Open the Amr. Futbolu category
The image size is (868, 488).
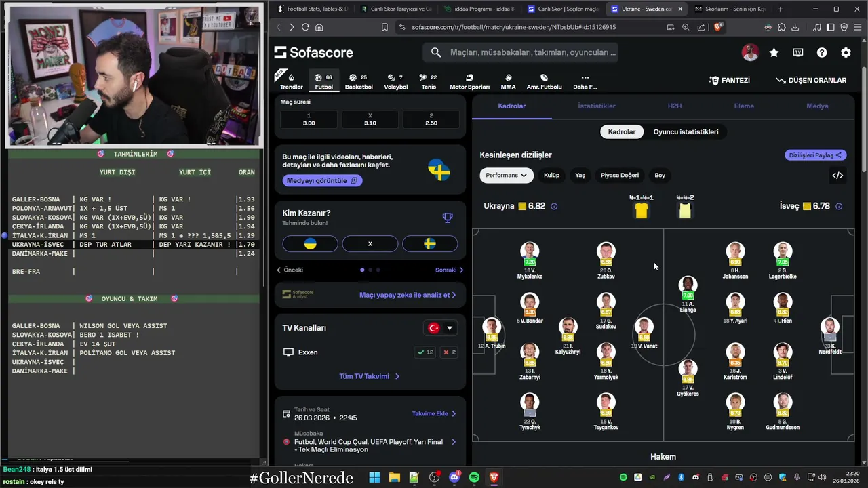(x=544, y=81)
